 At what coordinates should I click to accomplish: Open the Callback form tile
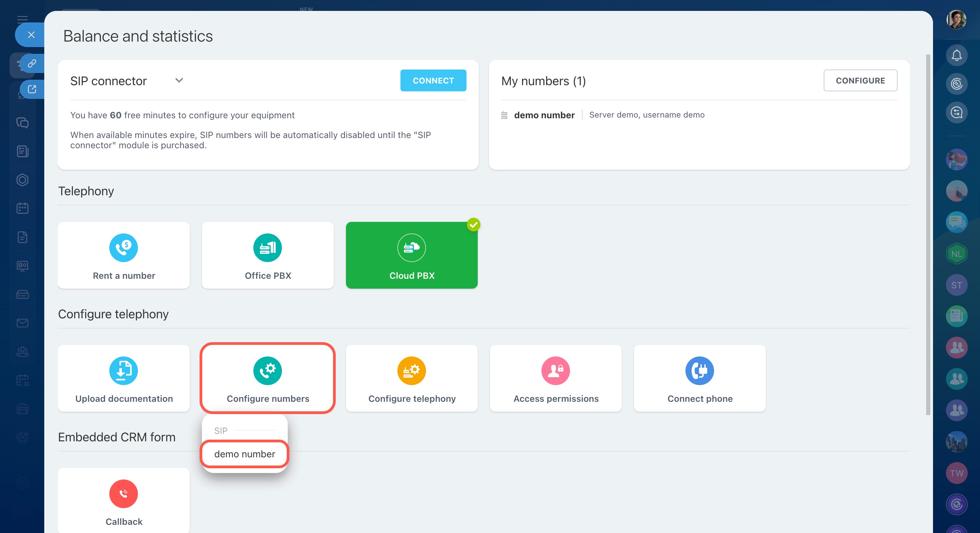124,501
